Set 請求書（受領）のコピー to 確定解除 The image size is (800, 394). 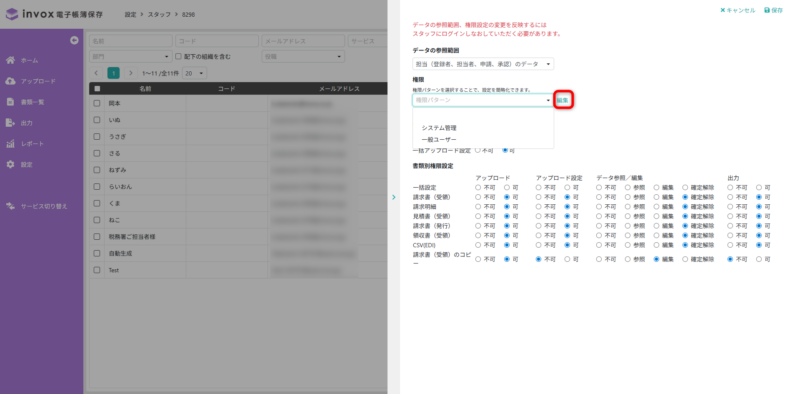[685, 259]
